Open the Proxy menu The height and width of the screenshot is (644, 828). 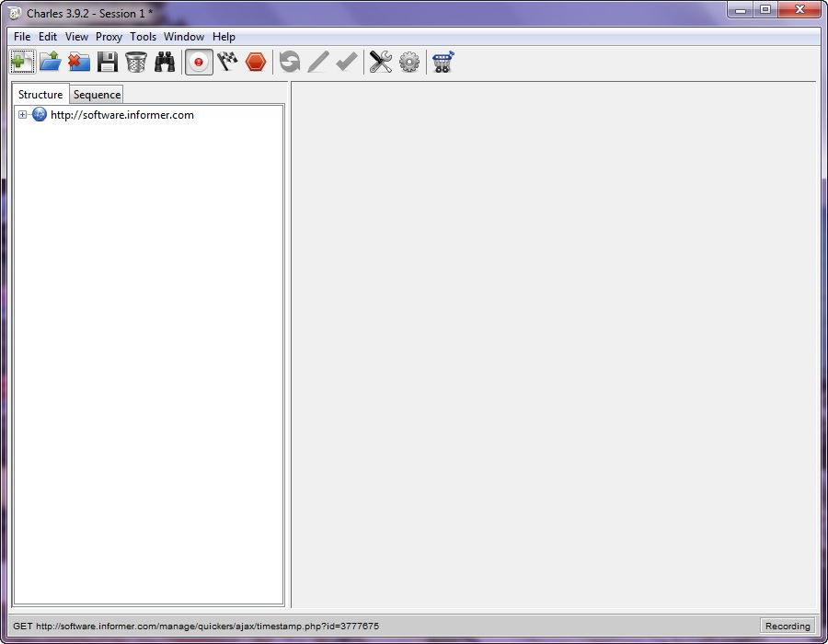[x=109, y=37]
